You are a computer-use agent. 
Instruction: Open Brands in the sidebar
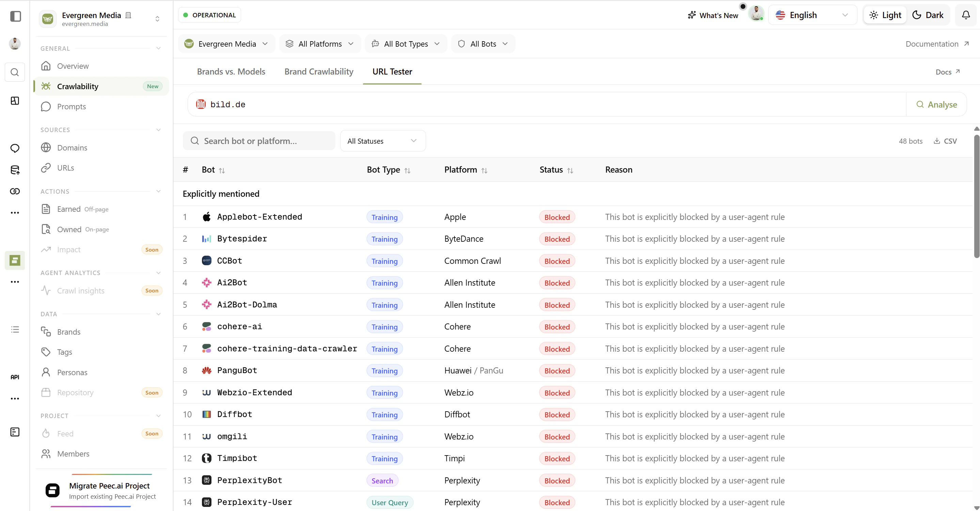pyautogui.click(x=101, y=332)
